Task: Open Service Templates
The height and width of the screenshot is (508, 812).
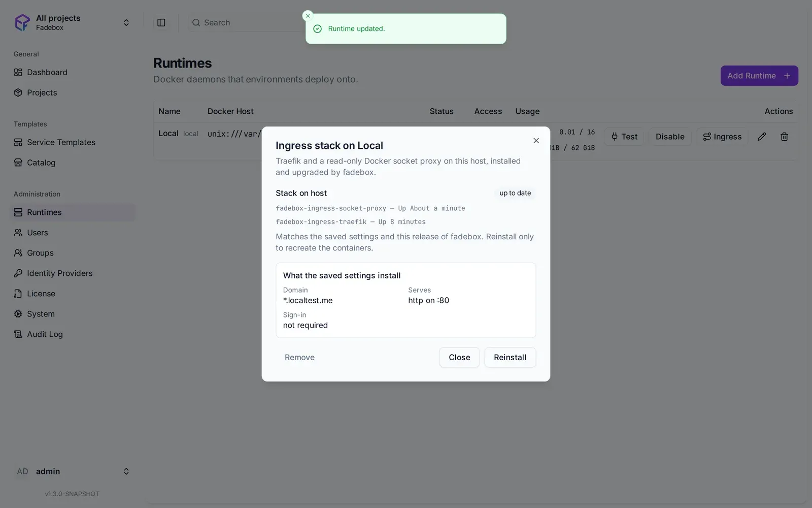Action: [x=73, y=142]
